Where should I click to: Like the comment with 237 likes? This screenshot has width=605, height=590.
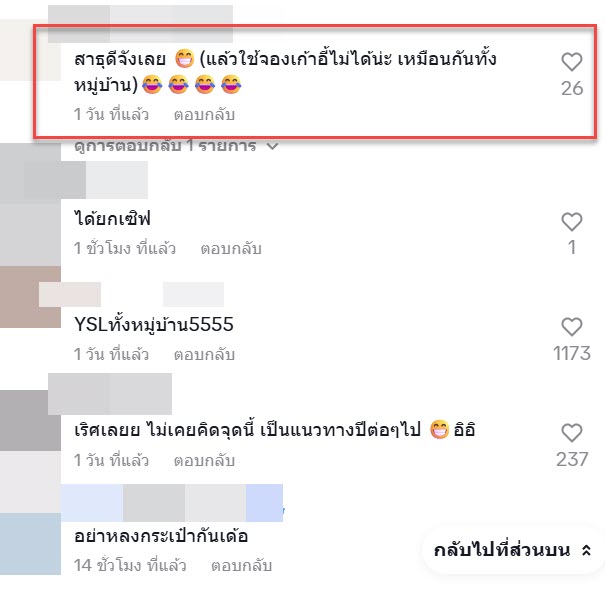pos(571,433)
